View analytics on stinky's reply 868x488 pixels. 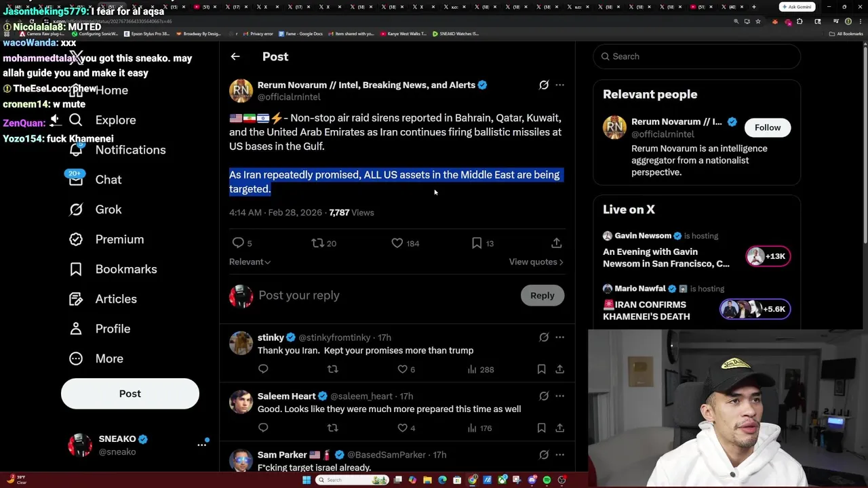click(480, 369)
